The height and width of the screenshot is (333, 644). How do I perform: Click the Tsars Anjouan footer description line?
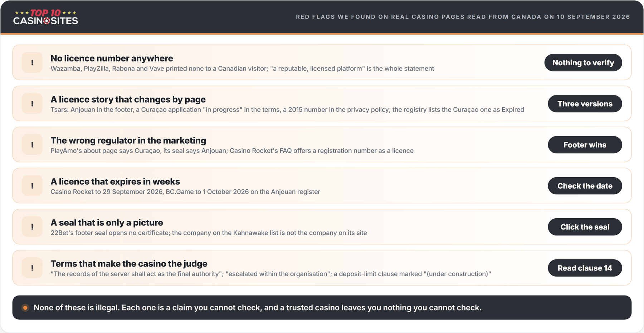(x=287, y=110)
